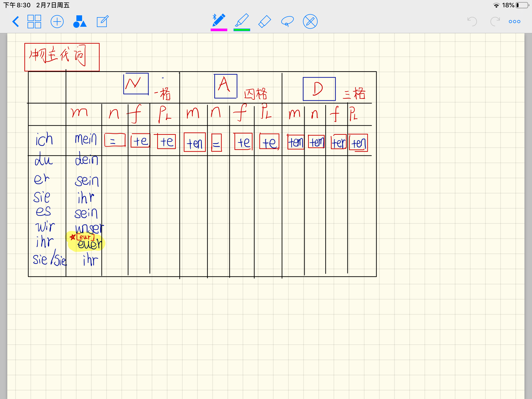Redo the last undone stroke
Viewport: 532px width, 399px height.
[x=495, y=22]
